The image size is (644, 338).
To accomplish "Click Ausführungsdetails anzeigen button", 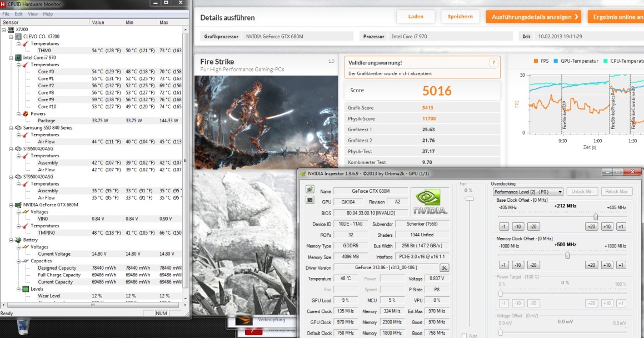I will tap(533, 17).
